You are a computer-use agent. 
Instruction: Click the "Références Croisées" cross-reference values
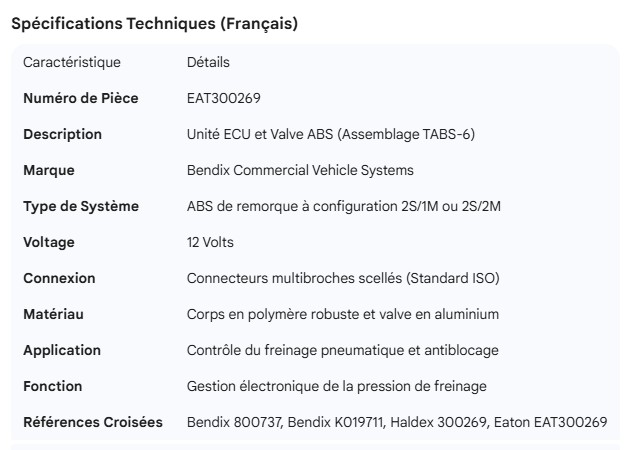[397, 422]
